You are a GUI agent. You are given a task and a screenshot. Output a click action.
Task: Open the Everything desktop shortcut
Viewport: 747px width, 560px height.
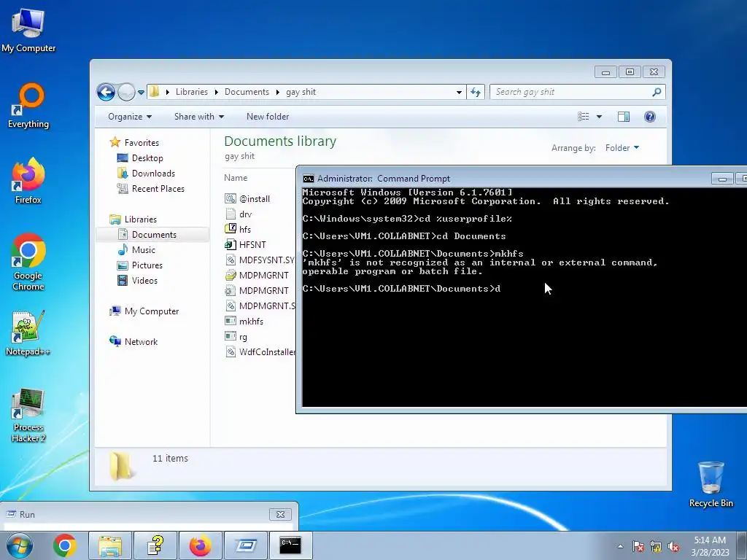pyautogui.click(x=28, y=106)
